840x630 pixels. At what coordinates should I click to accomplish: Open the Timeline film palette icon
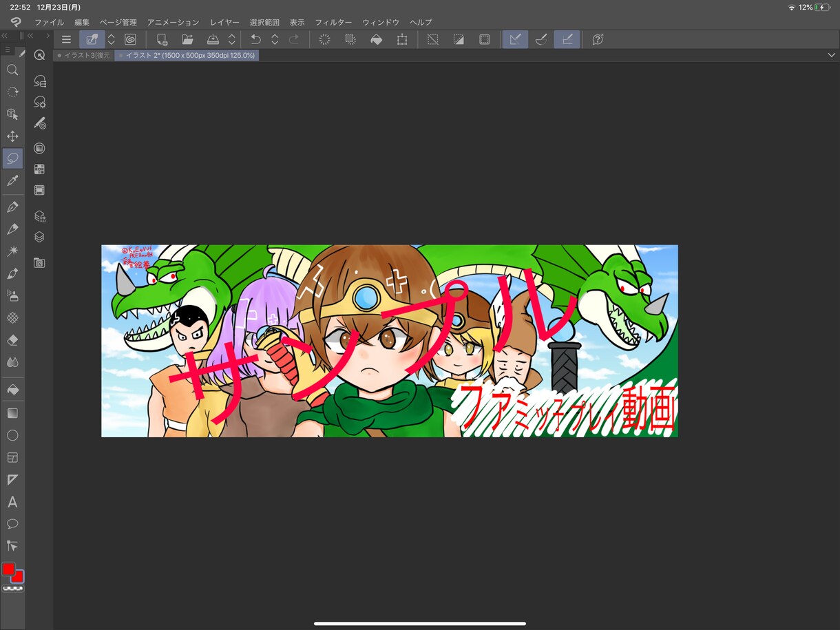coord(40,190)
